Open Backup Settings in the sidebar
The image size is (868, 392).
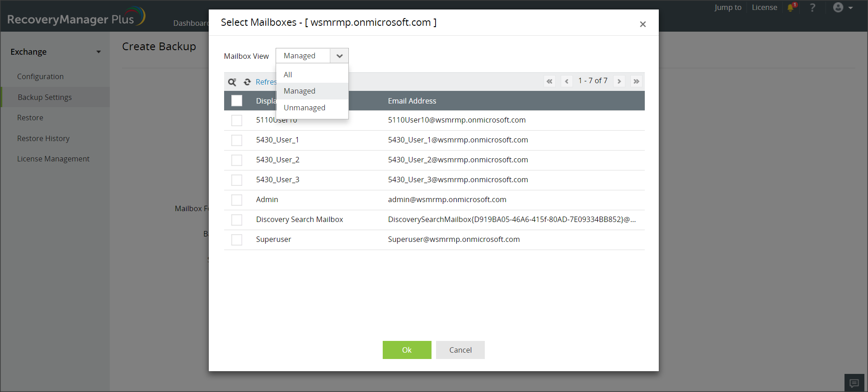(45, 97)
